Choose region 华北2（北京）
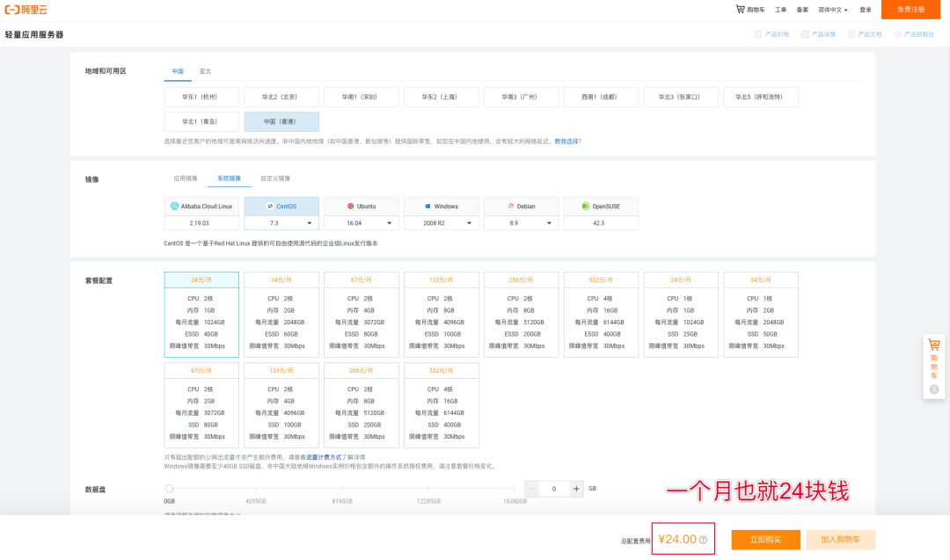 pyautogui.click(x=281, y=97)
